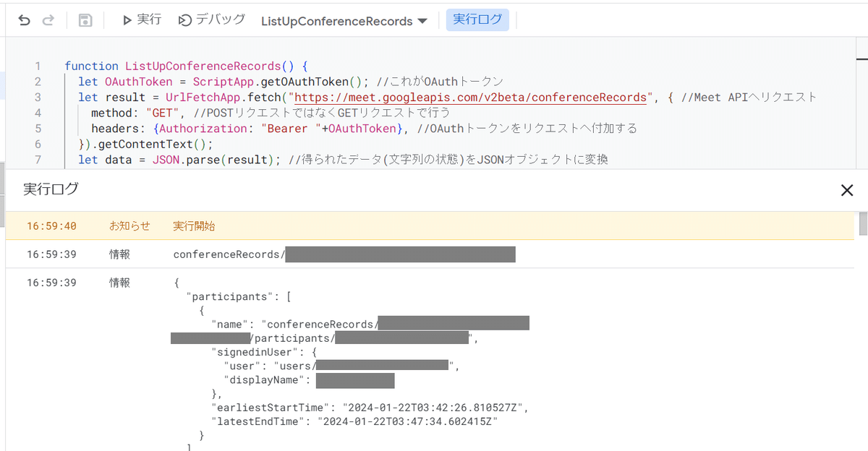Save the project with the floppy disk icon
868x451 pixels.
(85, 20)
